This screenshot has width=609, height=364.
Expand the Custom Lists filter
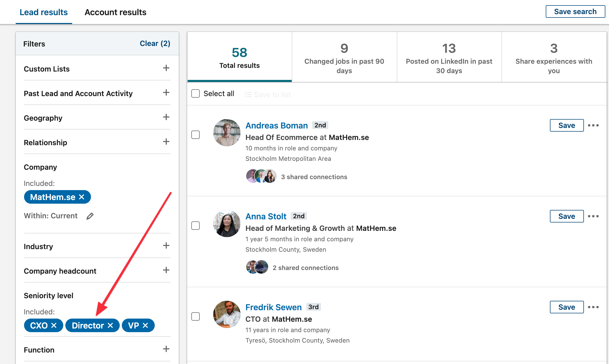pos(166,68)
